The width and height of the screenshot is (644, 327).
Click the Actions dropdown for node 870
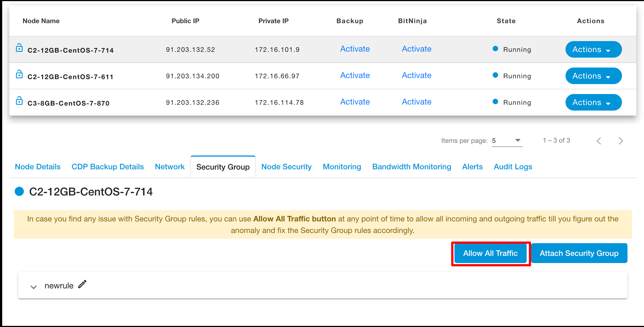click(x=591, y=102)
